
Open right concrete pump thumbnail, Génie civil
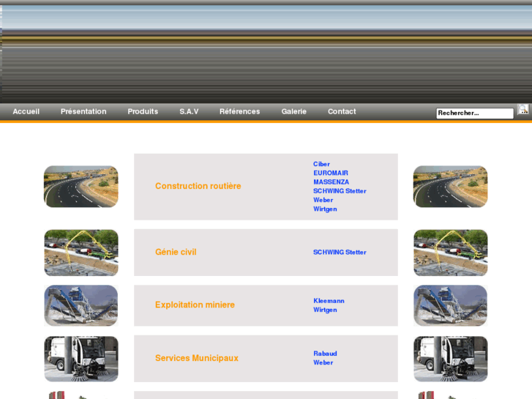point(451,253)
